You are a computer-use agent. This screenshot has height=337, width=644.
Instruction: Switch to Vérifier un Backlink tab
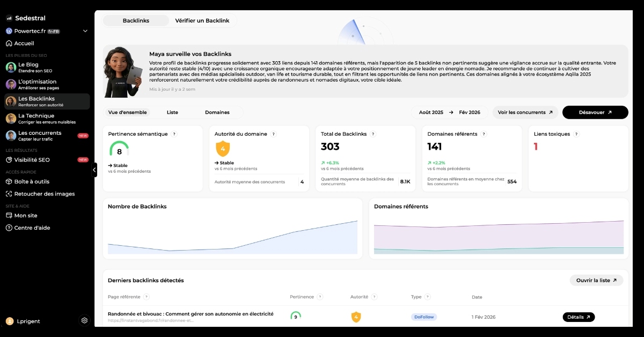202,20
